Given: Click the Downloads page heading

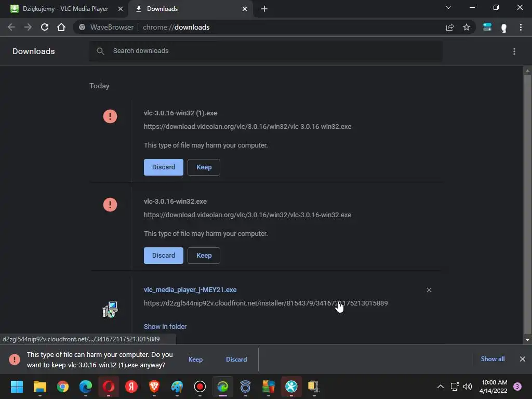Looking at the screenshot, I should 34,51.
